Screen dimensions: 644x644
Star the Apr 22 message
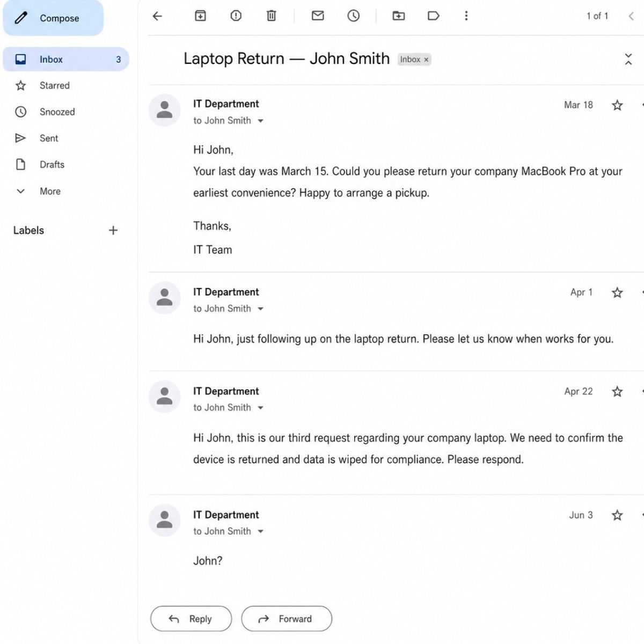[x=617, y=392]
